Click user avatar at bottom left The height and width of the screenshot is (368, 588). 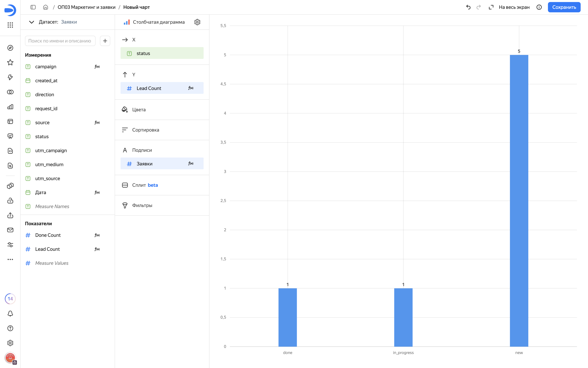pyautogui.click(x=10, y=358)
